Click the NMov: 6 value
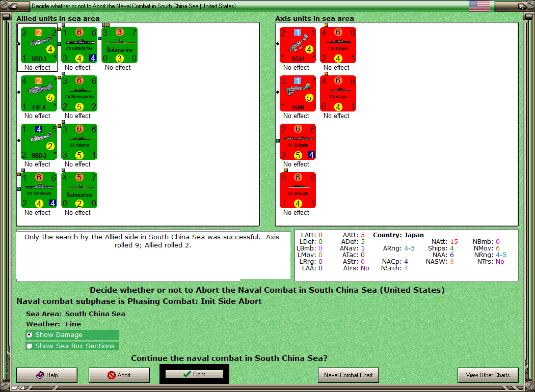Screen dimensions: 535x392 [487, 248]
